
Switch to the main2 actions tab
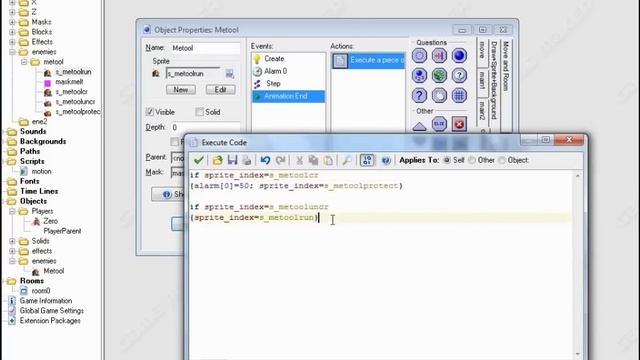point(482,111)
